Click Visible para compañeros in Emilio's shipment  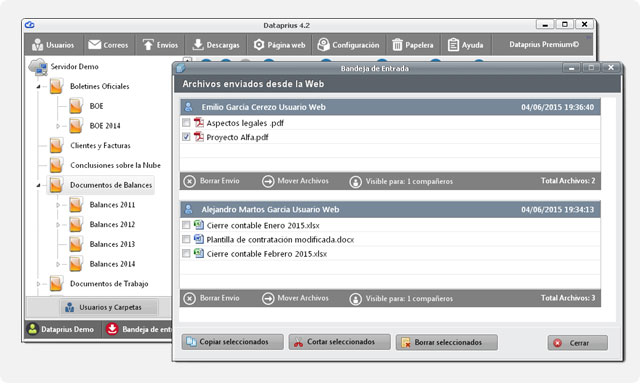401,181
